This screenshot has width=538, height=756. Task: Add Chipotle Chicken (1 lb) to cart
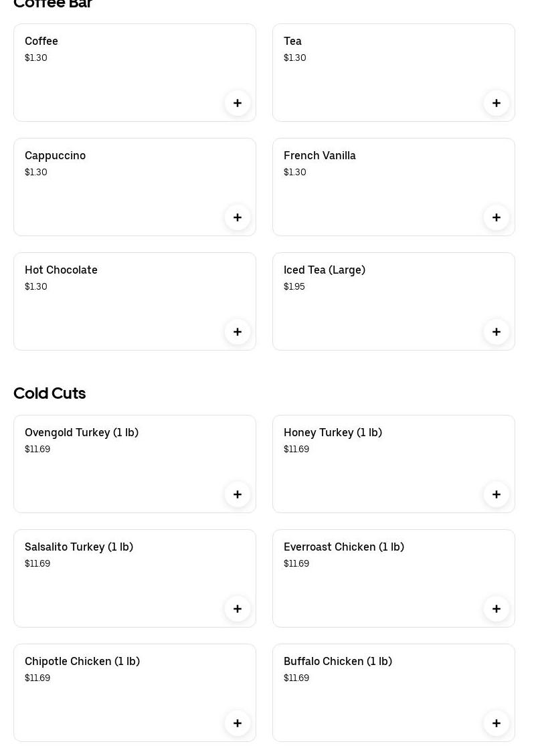click(x=238, y=723)
